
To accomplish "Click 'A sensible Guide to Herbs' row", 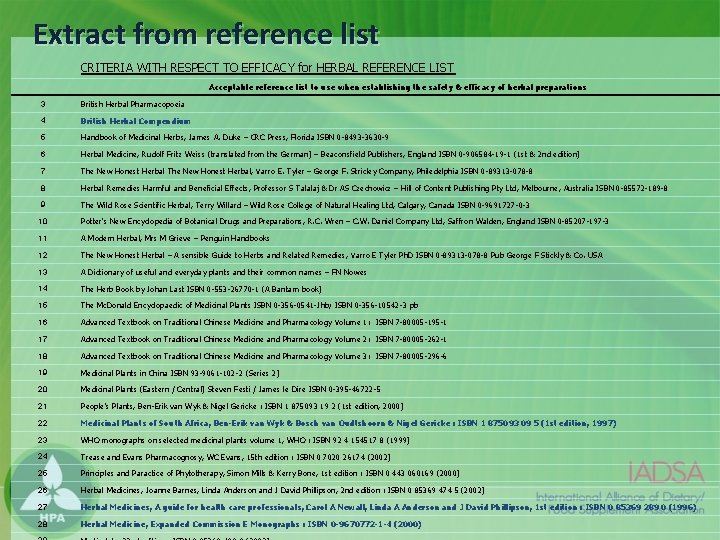I will click(x=341, y=255).
